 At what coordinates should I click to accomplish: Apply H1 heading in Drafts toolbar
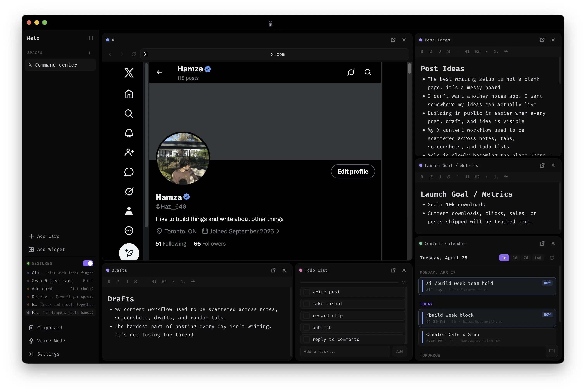click(x=154, y=282)
